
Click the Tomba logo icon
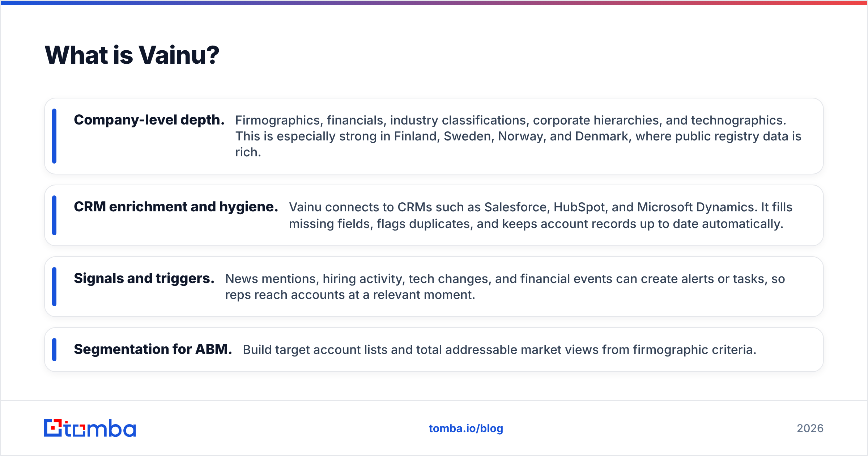[53, 428]
